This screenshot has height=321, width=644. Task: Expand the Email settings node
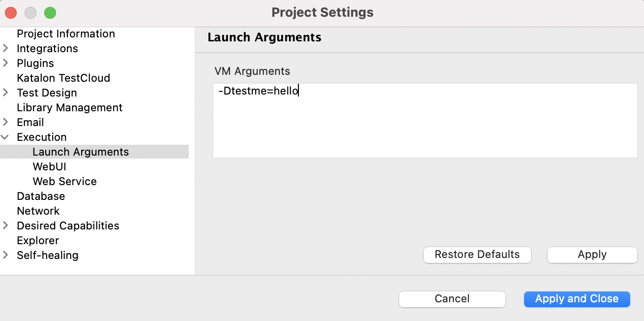tap(5, 122)
